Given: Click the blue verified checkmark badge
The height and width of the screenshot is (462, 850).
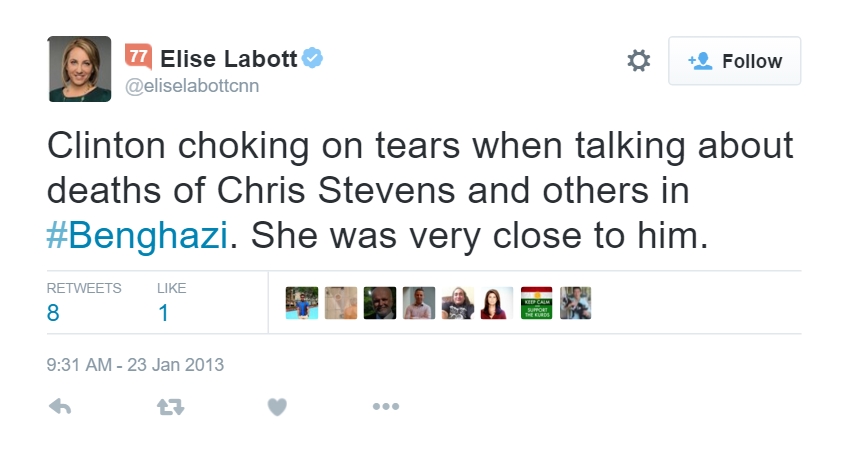Looking at the screenshot, I should 313,58.
